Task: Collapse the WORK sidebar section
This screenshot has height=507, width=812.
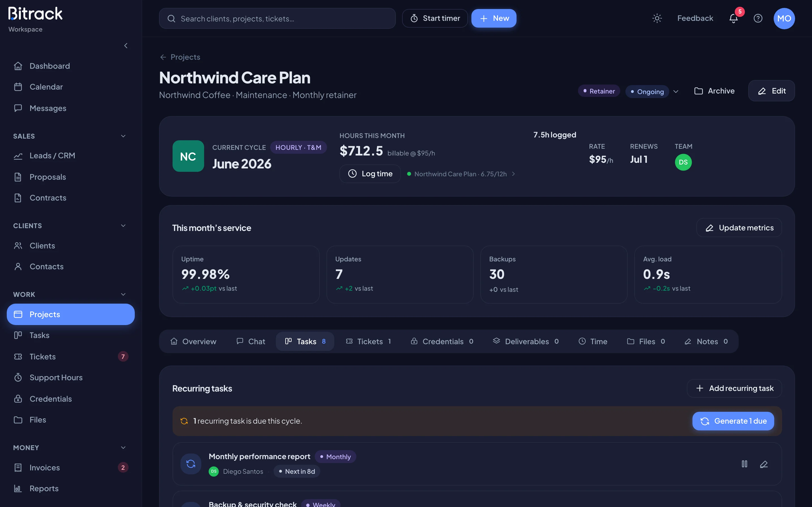Action: pyautogui.click(x=123, y=294)
